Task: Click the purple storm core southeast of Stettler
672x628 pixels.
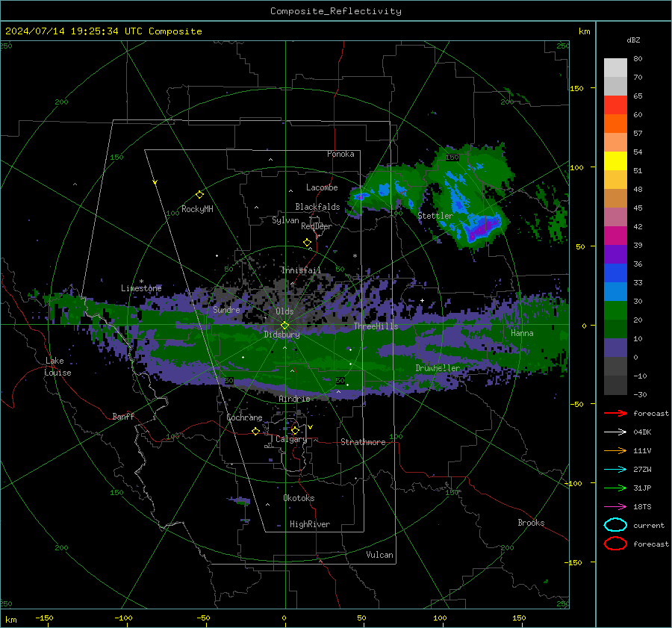Action: tap(483, 228)
